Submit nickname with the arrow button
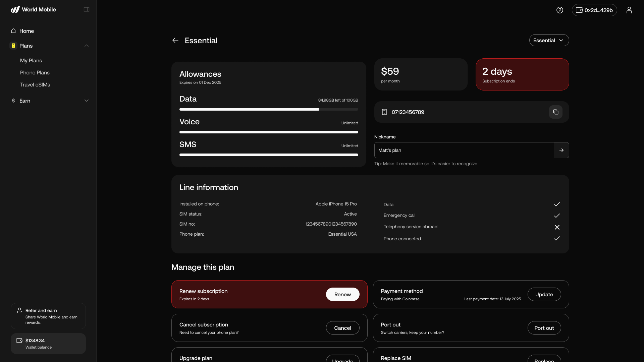644x362 pixels. 561,150
